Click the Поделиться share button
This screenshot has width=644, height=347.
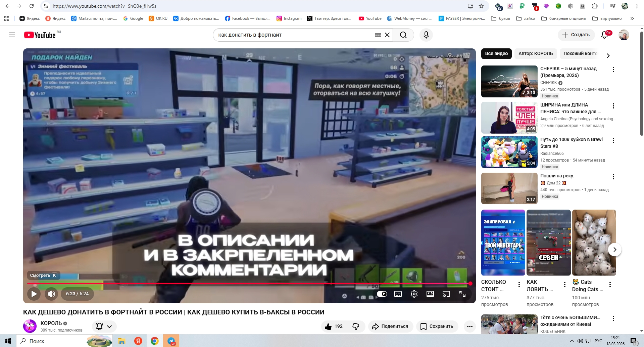coord(390,327)
